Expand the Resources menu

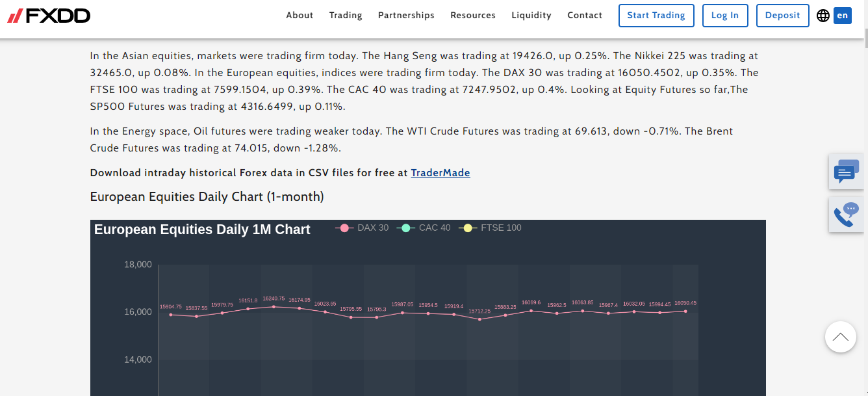[473, 16]
